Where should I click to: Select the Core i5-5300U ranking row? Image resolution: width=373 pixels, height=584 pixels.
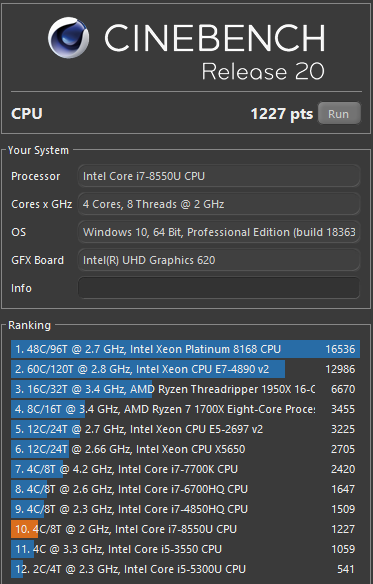click(185, 569)
